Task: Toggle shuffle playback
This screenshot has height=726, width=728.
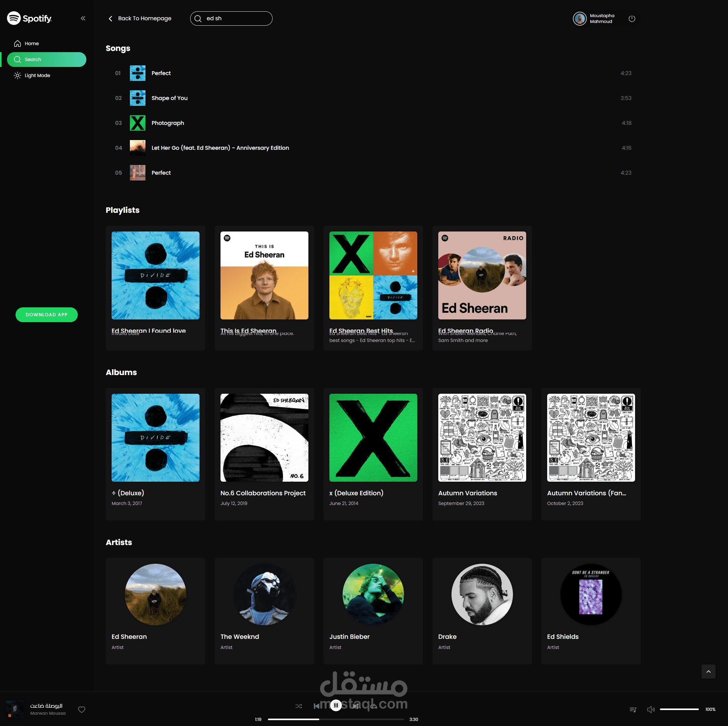Action: click(299, 706)
